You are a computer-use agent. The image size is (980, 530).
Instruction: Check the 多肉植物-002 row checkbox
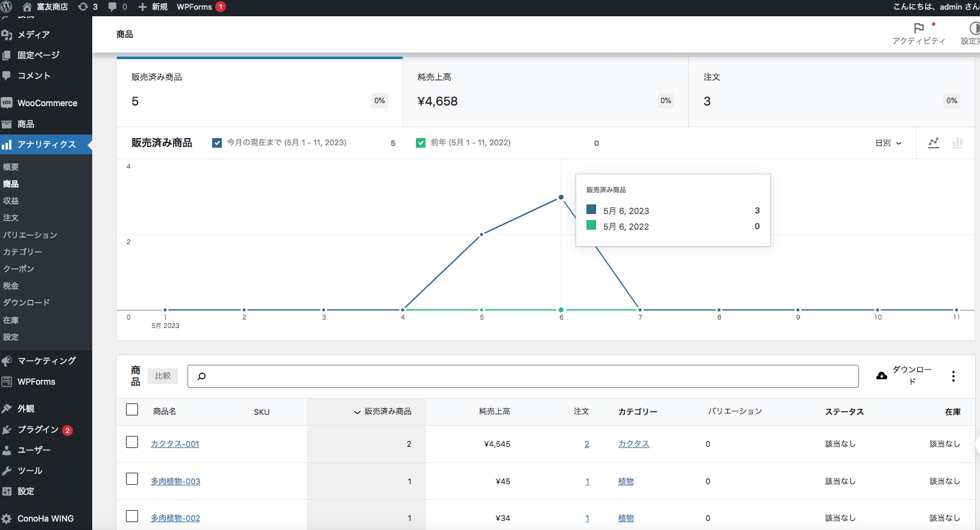coord(132,517)
